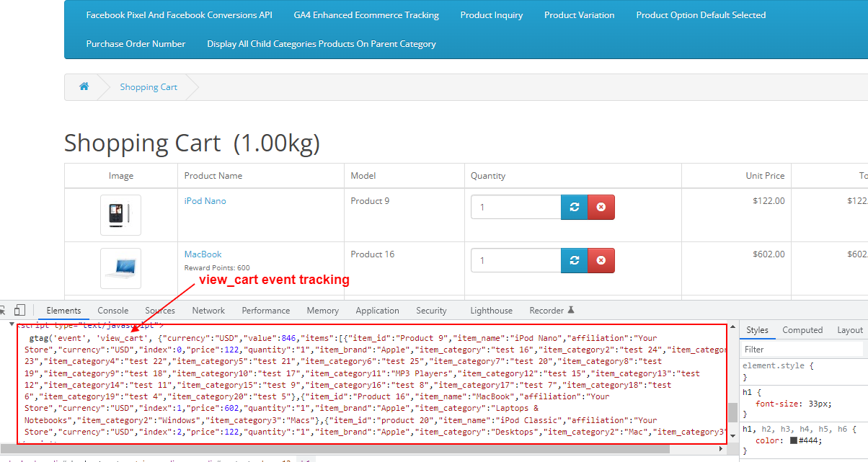Open the Network tab
The height and width of the screenshot is (462, 868).
tap(208, 311)
